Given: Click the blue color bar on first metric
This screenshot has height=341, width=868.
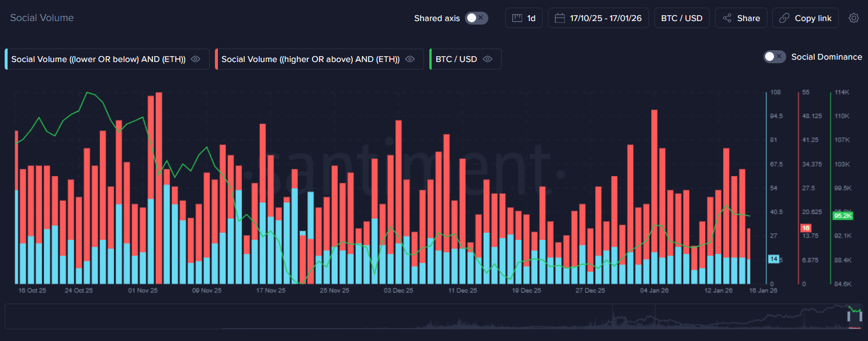Looking at the screenshot, I should (6, 59).
